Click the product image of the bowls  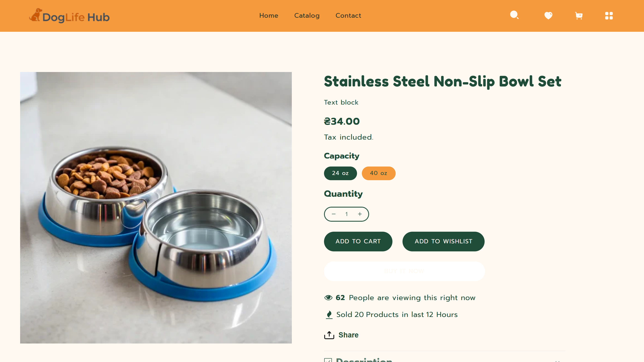156,208
